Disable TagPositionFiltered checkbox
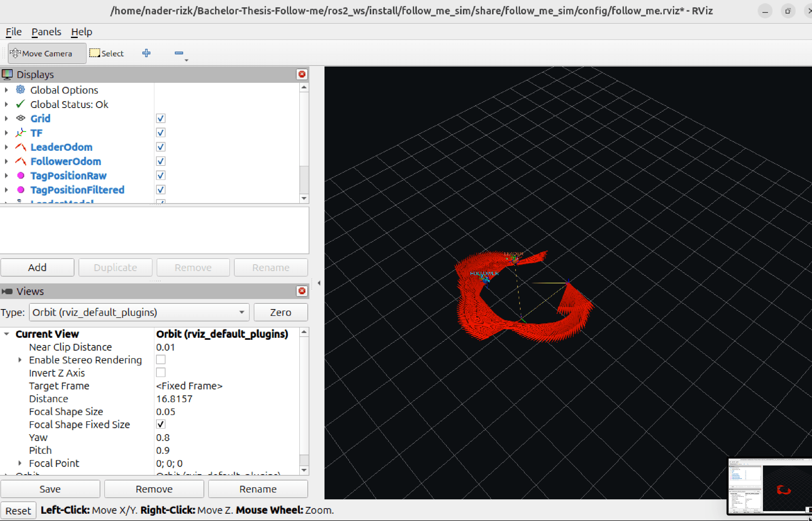The height and width of the screenshot is (521, 812). pos(160,190)
